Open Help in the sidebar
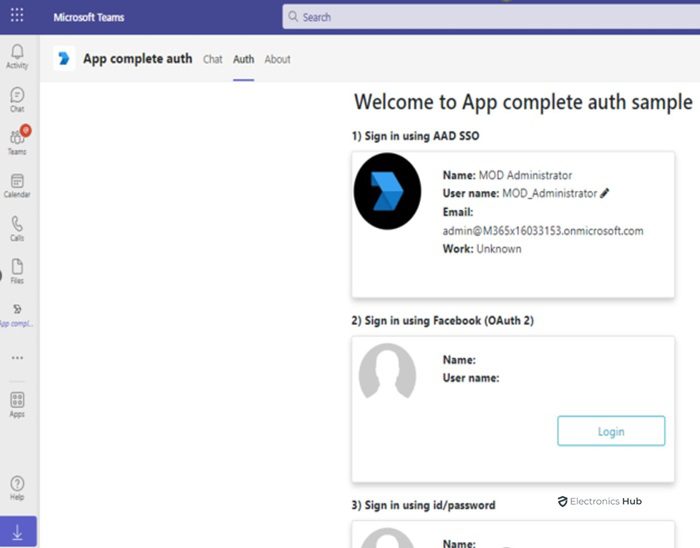Screen dimensions: 700x548 (17, 488)
